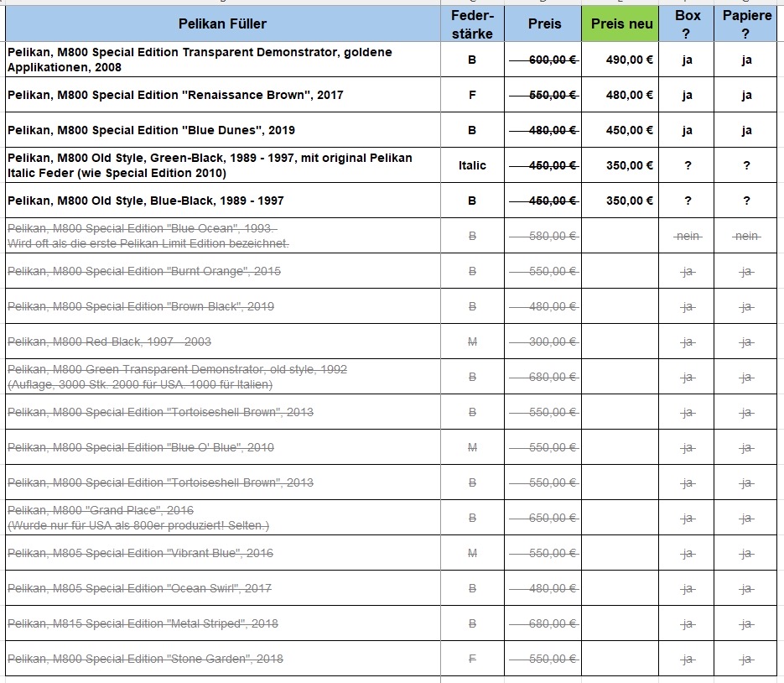Click nib width 'M' in Red-Black row
The height and width of the screenshot is (683, 784).
(x=472, y=341)
